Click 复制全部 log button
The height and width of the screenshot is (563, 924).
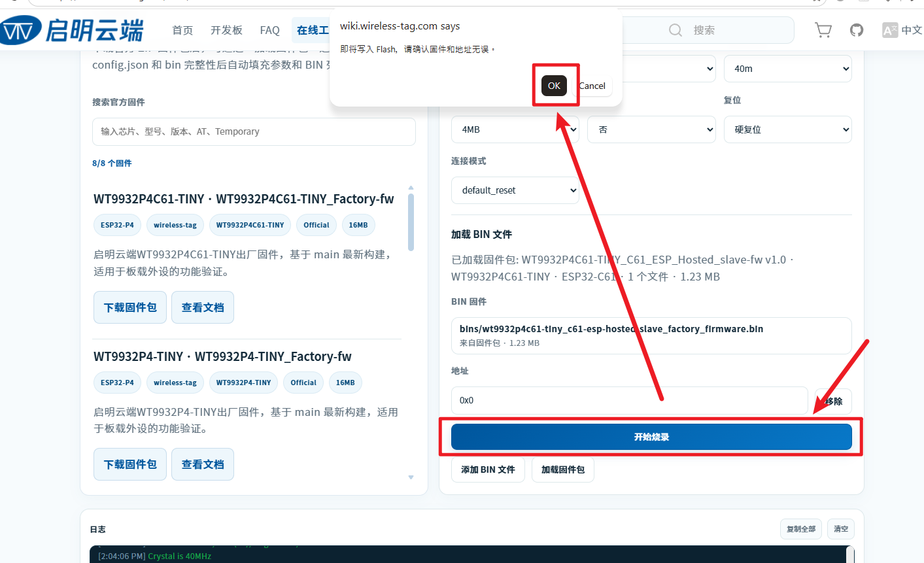[x=801, y=529]
